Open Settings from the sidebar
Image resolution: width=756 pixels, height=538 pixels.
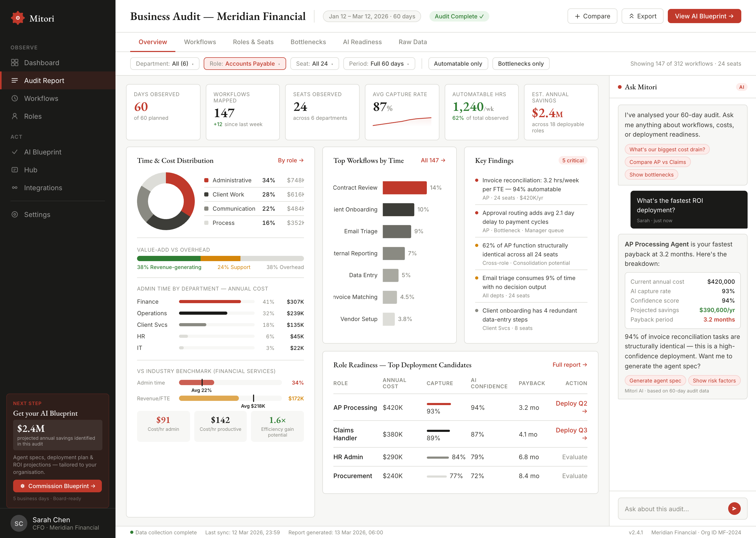(x=37, y=214)
